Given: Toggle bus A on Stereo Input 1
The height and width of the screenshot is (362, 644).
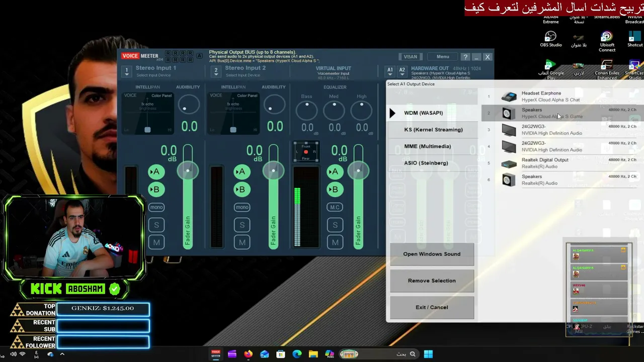Looking at the screenshot, I should click(156, 172).
